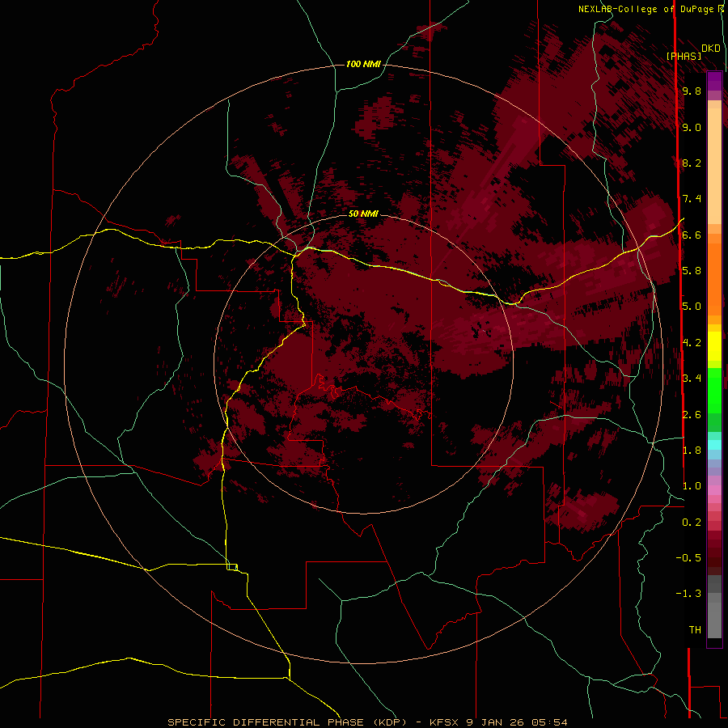This screenshot has height=728, width=728.
Task: Click the 0.2 scale value
Action: [x=692, y=523]
